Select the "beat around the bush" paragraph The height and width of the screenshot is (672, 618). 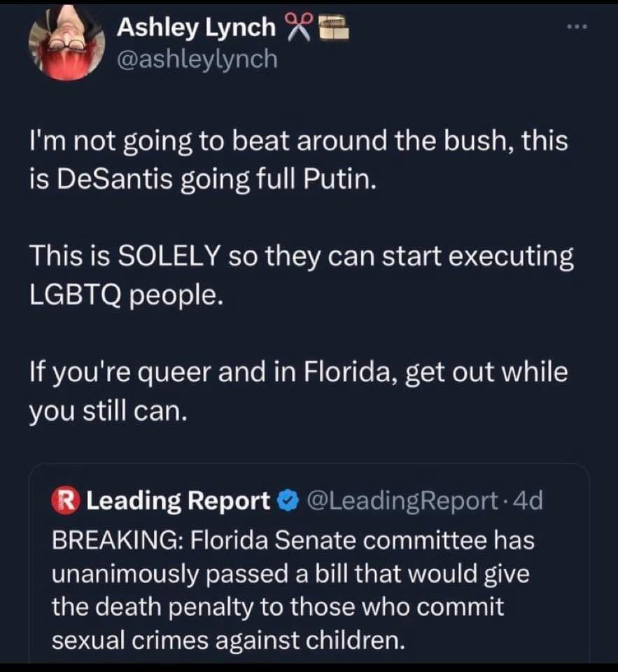(297, 142)
